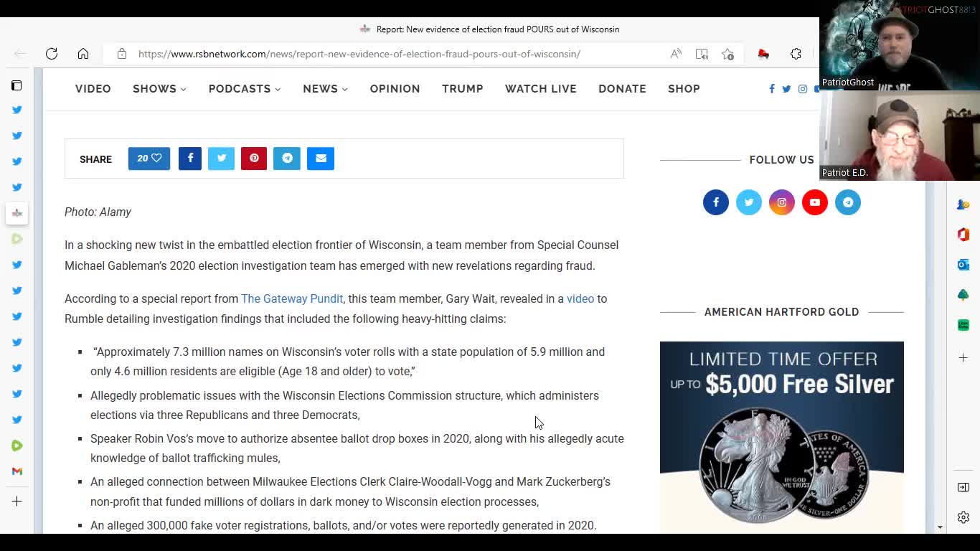Start Read aloud from address bar
The height and width of the screenshot is (551, 980).
tap(676, 54)
